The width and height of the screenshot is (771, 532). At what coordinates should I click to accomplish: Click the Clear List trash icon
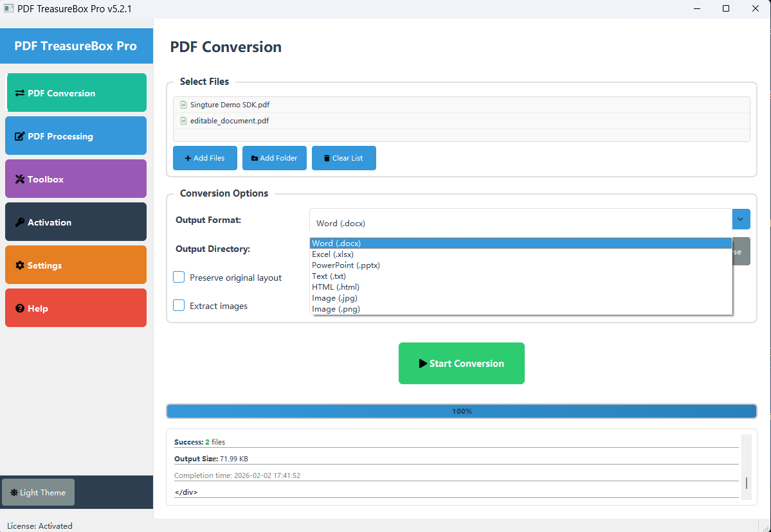[x=327, y=158]
